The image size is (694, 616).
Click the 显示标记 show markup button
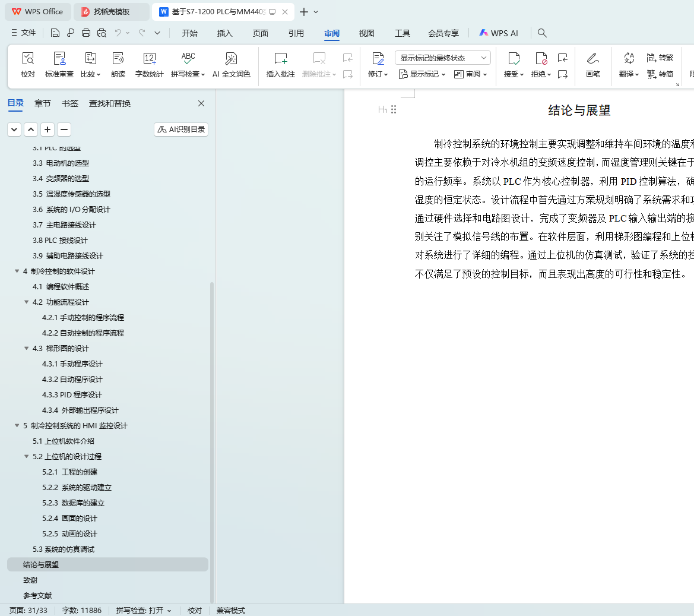click(422, 74)
